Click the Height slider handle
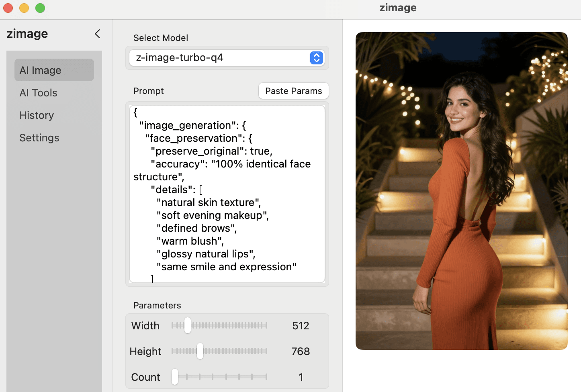This screenshot has width=581, height=392. tap(200, 351)
